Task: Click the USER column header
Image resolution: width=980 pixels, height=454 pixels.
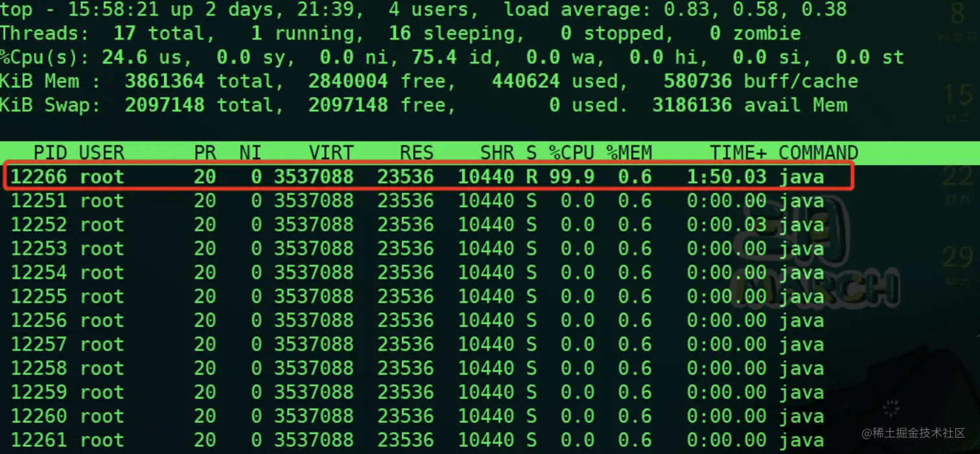Action: (x=101, y=153)
